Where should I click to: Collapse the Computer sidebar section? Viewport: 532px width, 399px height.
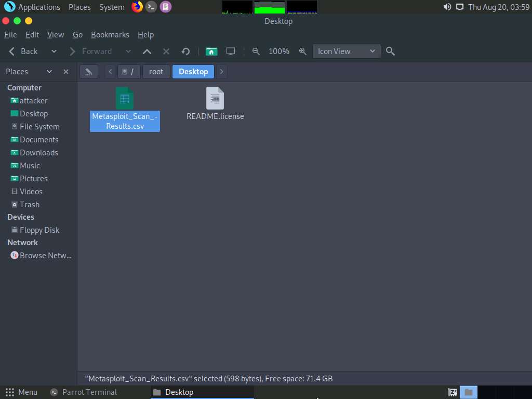click(24, 87)
